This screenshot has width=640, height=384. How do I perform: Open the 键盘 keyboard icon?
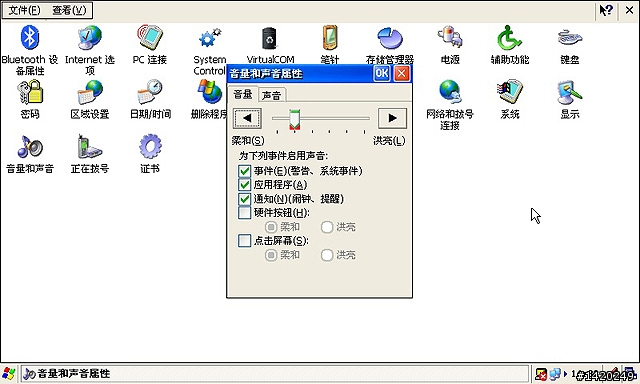(570, 39)
